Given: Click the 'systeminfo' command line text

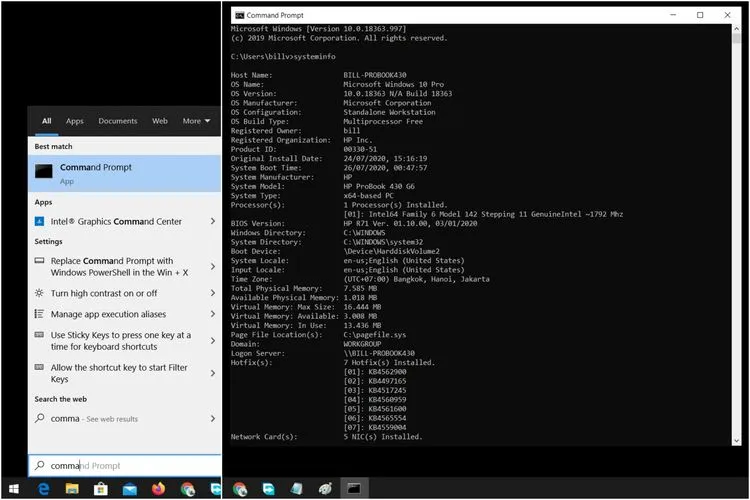Looking at the screenshot, I should (314, 56).
